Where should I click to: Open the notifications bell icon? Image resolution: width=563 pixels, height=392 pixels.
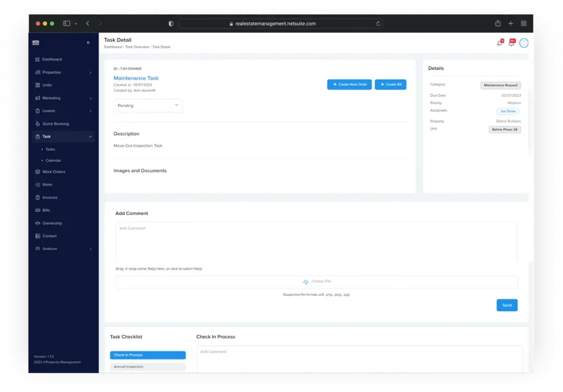(511, 43)
